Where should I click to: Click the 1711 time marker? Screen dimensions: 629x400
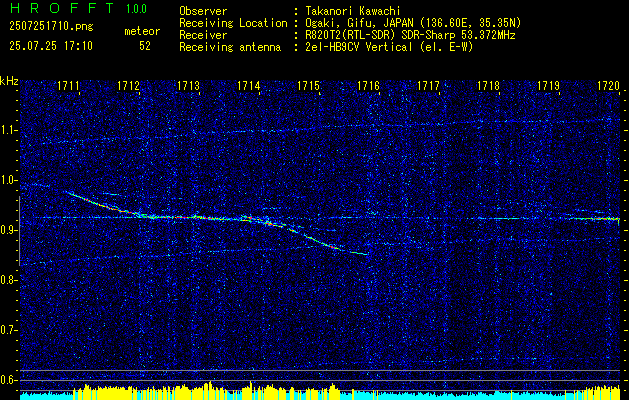[68, 85]
